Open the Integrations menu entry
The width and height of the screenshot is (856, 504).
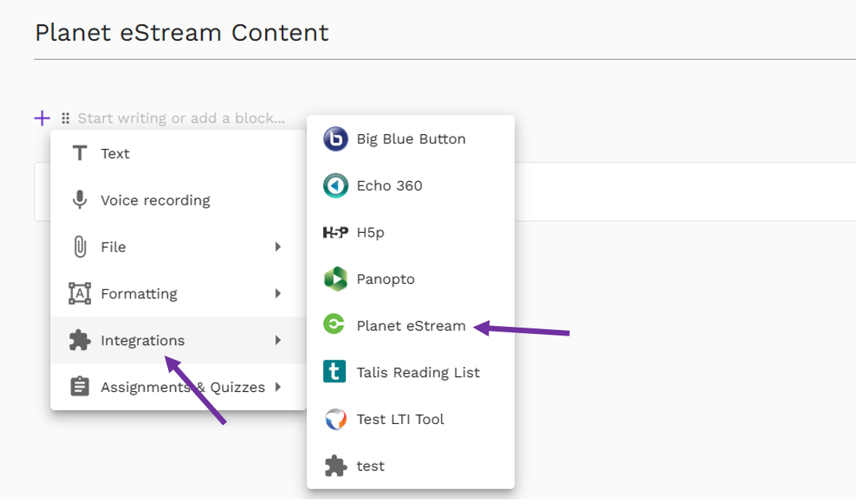(179, 340)
